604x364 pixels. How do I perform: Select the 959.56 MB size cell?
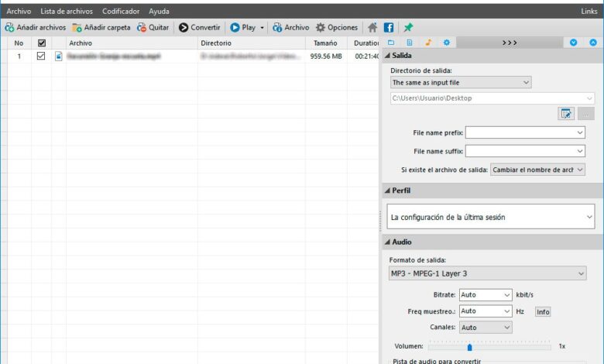[326, 57]
